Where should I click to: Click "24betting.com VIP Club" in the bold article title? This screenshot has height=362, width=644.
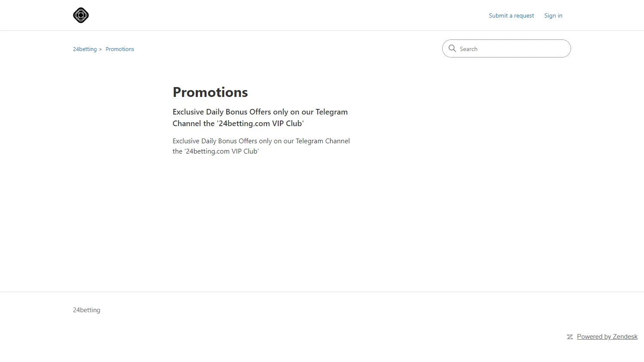click(260, 124)
